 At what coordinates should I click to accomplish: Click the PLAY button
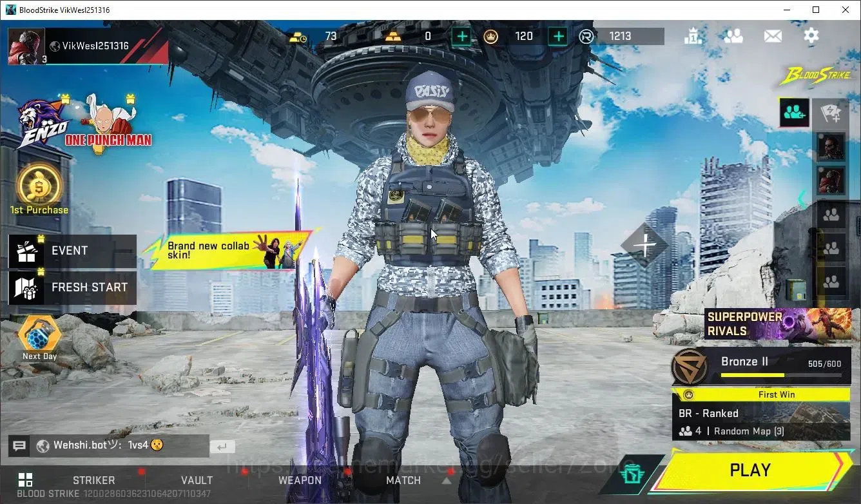(751, 470)
